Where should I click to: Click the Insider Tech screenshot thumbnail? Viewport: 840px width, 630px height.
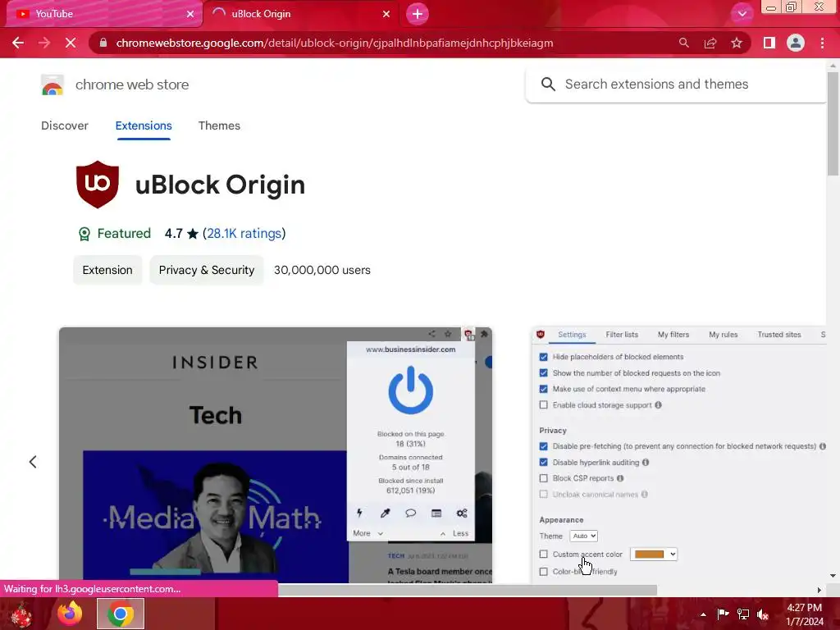point(276,454)
